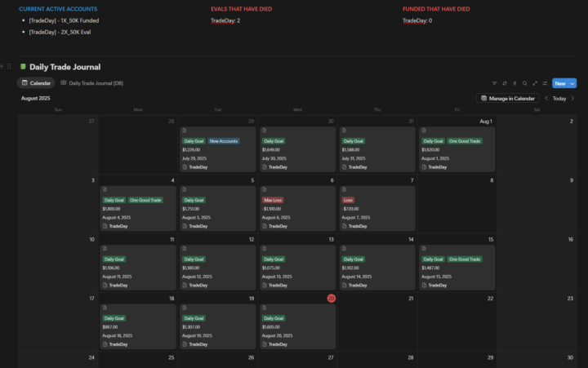Open entry showing $1,075.00
This screenshot has height=368, width=588.
tap(297, 268)
